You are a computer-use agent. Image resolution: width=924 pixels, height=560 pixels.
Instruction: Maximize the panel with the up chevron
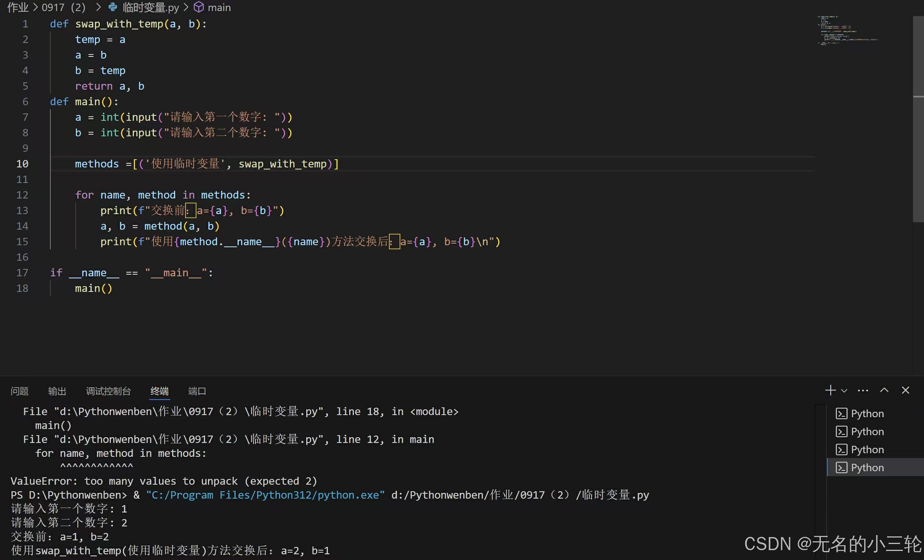[884, 390]
